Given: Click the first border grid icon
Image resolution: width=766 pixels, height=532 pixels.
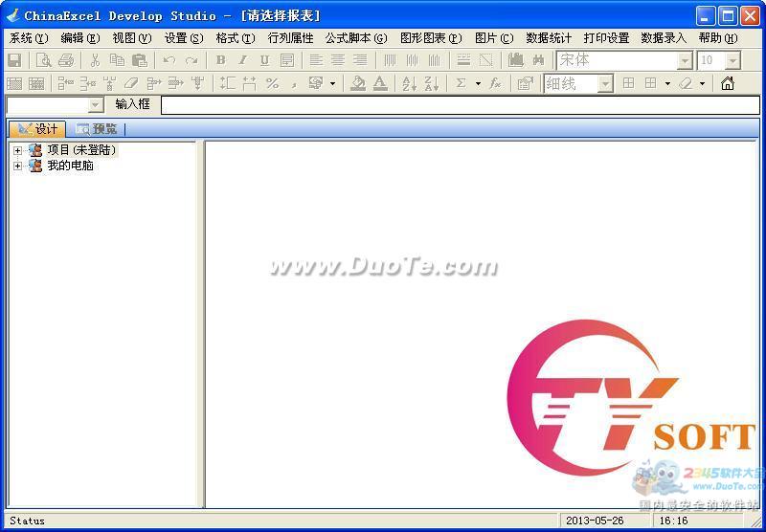Looking at the screenshot, I should coord(629,84).
